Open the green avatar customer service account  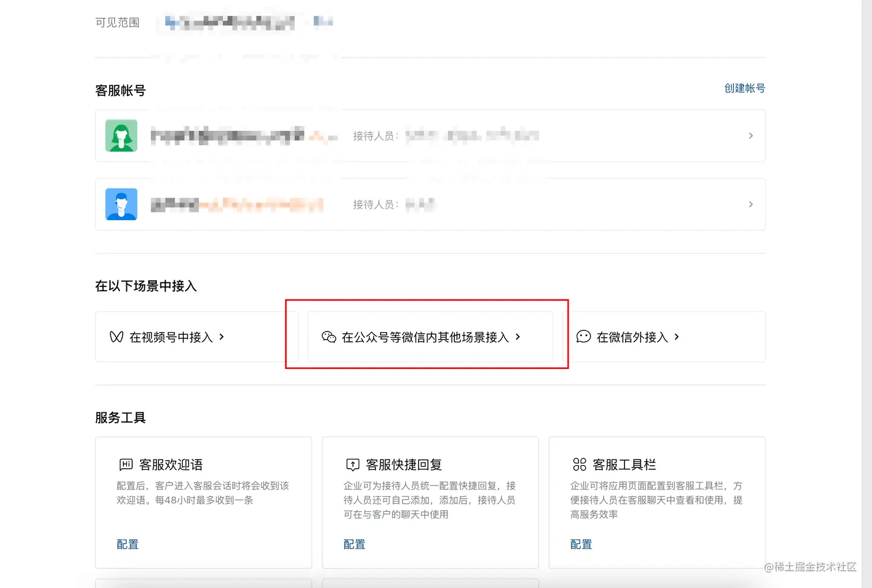click(430, 135)
